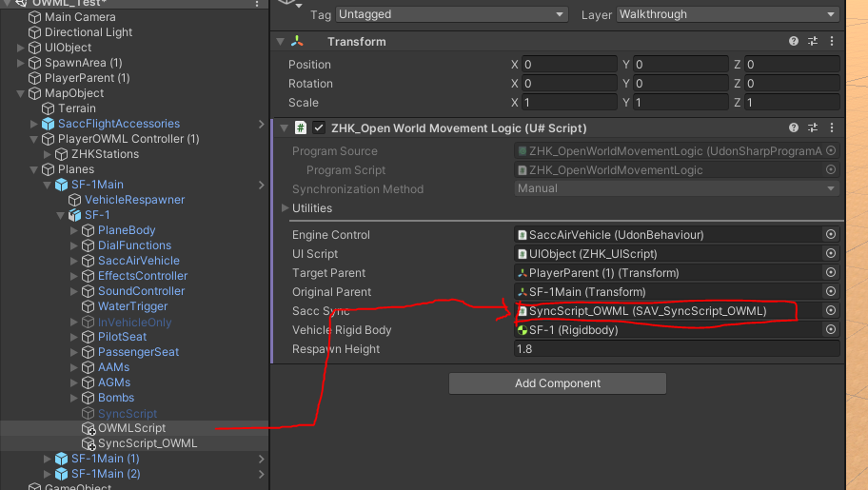868x490 pixels.
Task: Open ZHK script three-dot context menu
Action: point(832,127)
